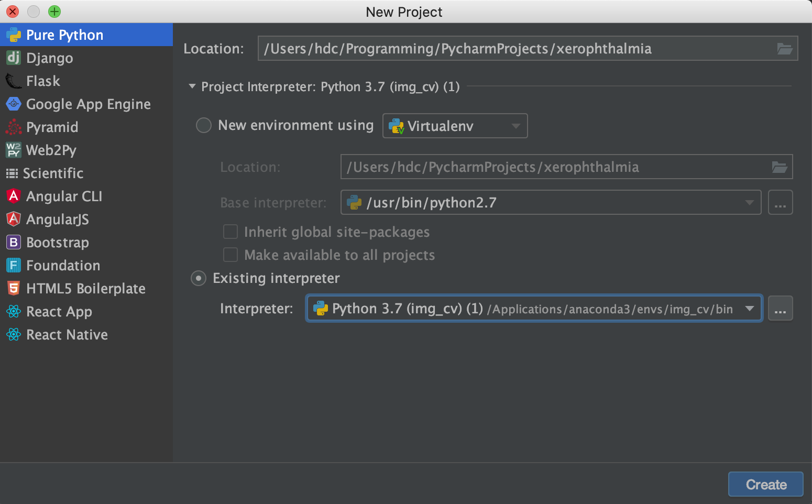Click the Create button
The image size is (812, 504).
[x=765, y=484]
